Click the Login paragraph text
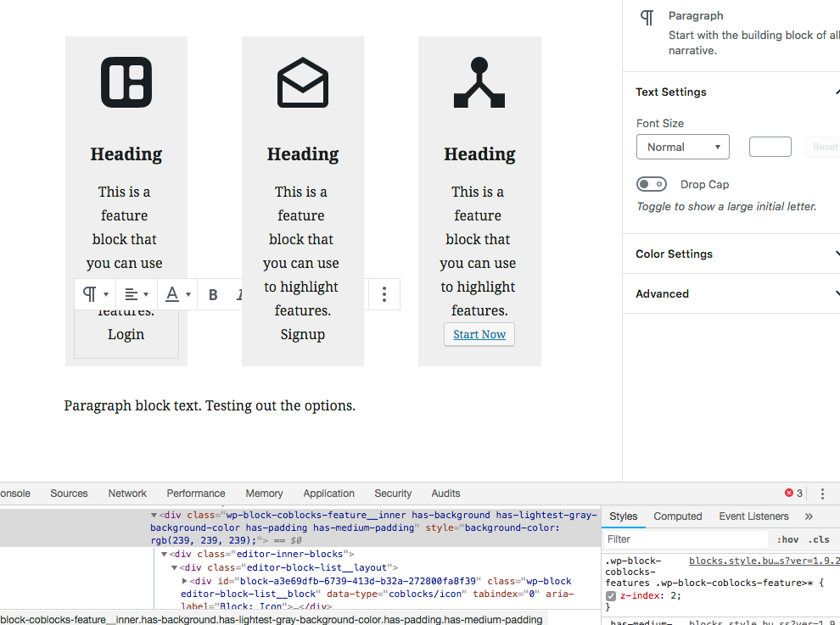The image size is (840, 625). [x=126, y=334]
